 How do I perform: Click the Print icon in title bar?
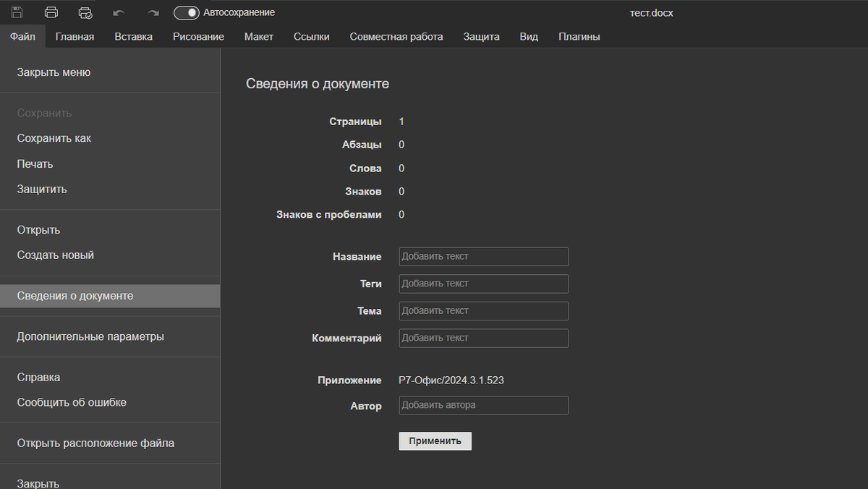(x=51, y=12)
